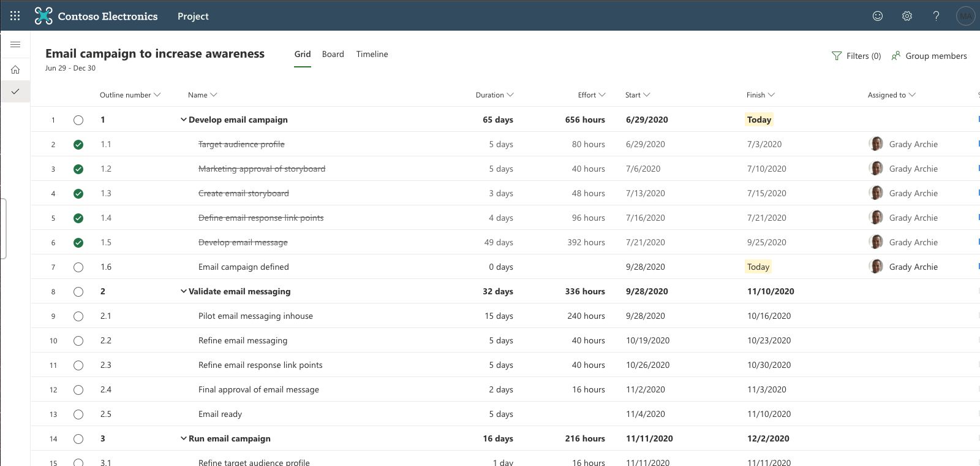This screenshot has width=980, height=466.
Task: Uncheck completed task Create email storyboard
Action: [78, 194]
